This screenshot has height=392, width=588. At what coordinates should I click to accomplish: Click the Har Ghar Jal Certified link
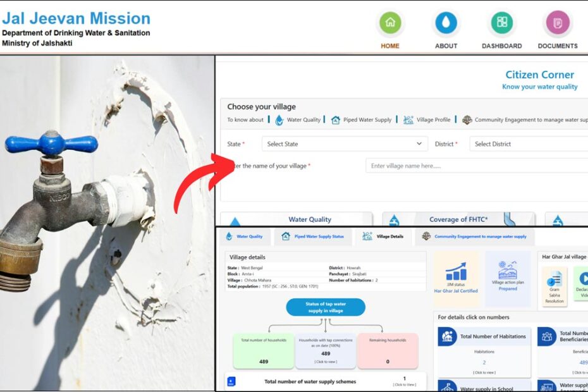(456, 291)
